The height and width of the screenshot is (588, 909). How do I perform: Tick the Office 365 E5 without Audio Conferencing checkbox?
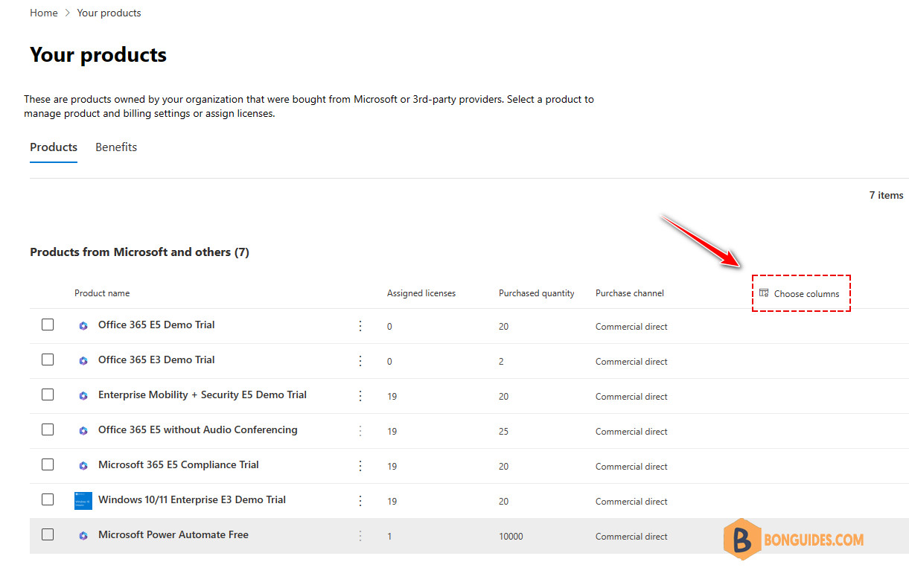48,429
